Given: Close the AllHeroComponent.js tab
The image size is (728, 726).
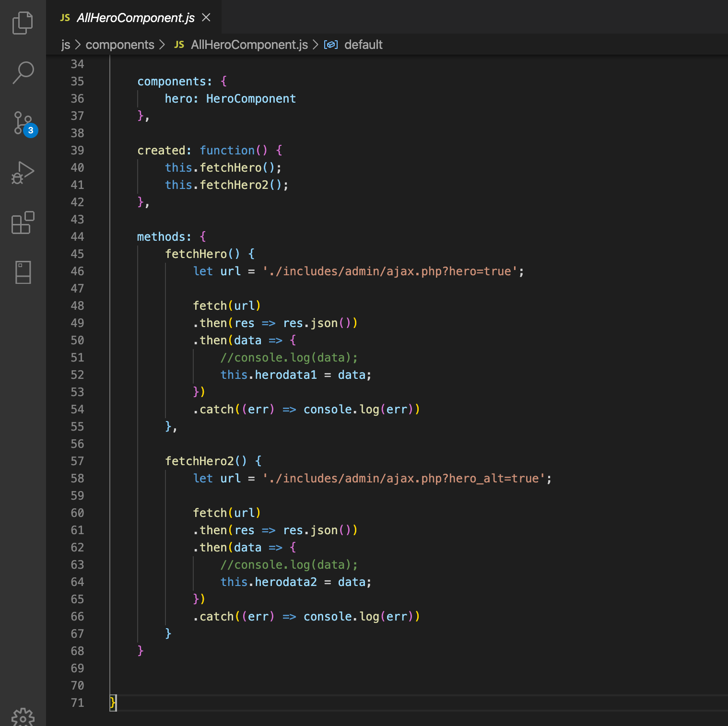Looking at the screenshot, I should 206,17.
